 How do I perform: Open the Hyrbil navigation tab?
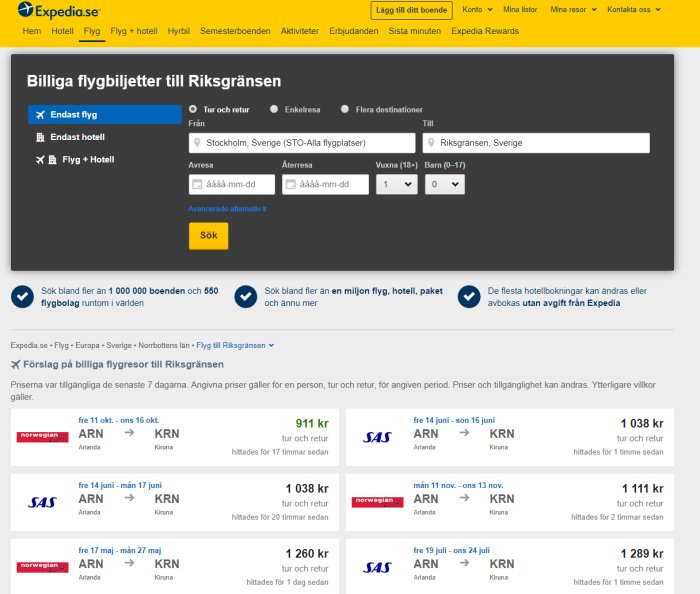click(x=179, y=31)
